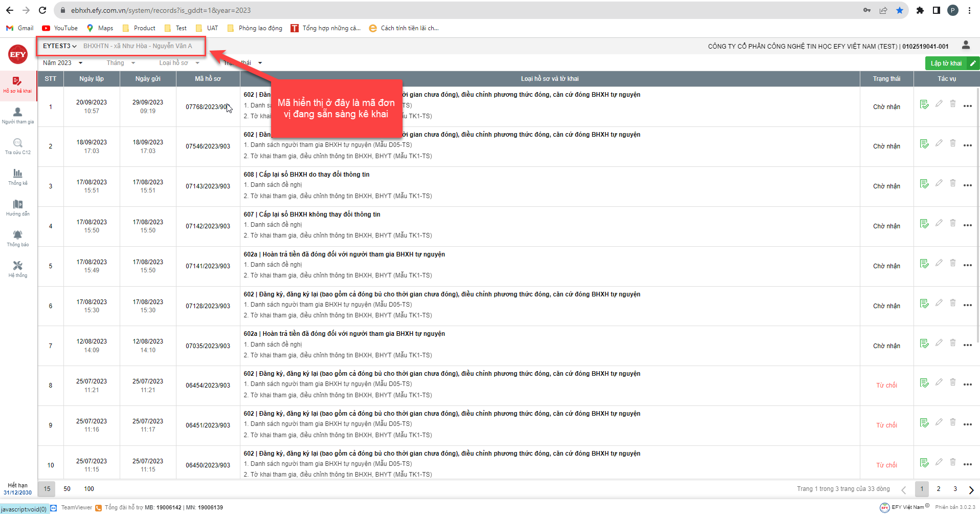Click the Lập tờ khai button
Image resolution: width=980 pixels, height=514 pixels.
point(951,63)
